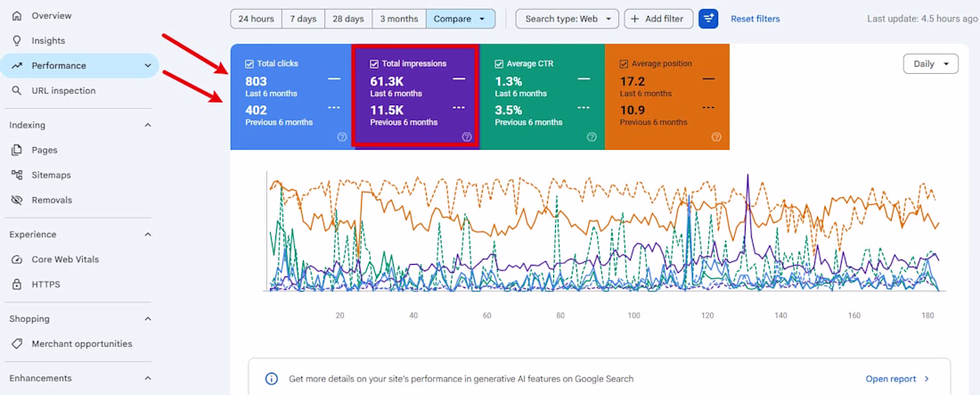Screen dimensions: 980x395
Task: Click the Reset filters link
Action: click(x=755, y=19)
